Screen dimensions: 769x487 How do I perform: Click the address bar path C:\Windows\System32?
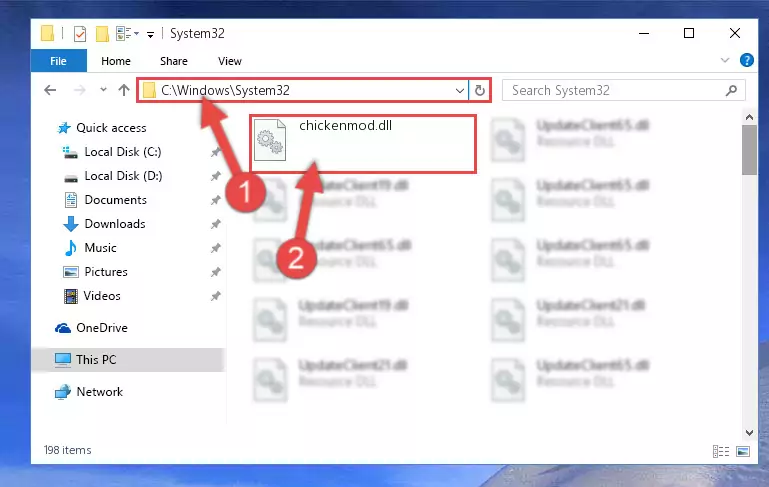[x=226, y=90]
